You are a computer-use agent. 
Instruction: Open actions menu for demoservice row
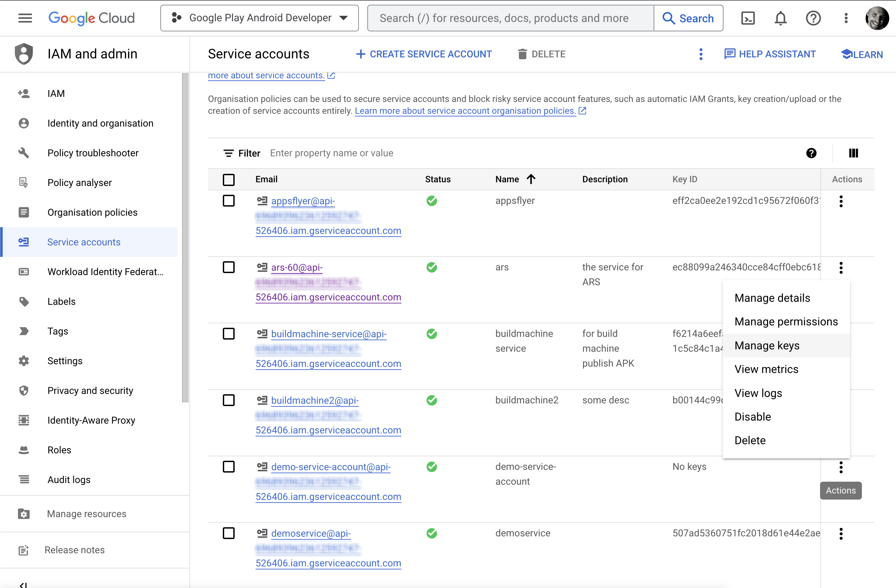(841, 533)
